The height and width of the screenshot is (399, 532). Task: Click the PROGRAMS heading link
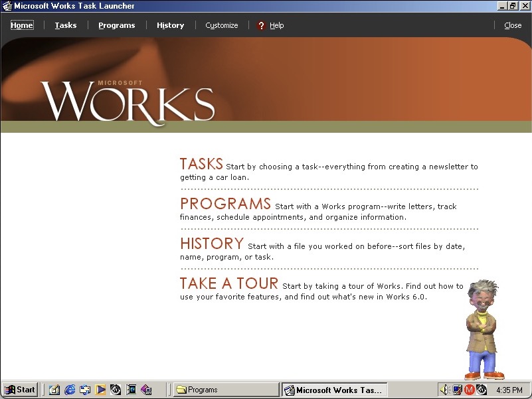225,204
